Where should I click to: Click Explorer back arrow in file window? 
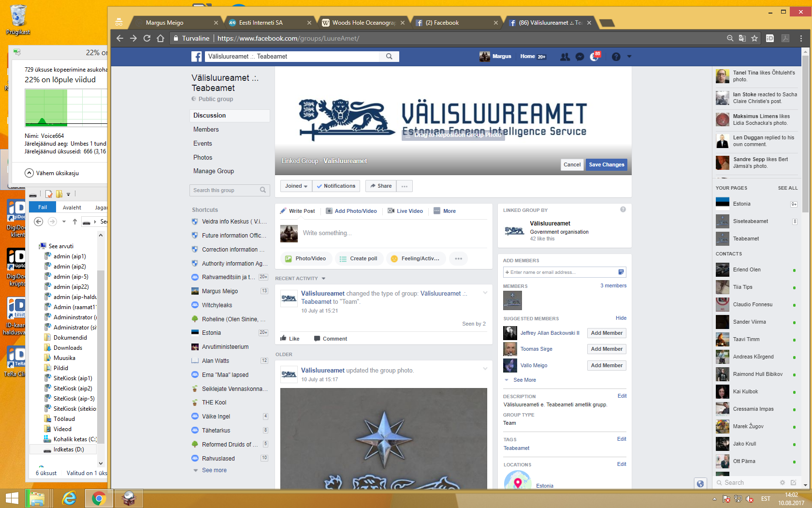click(x=39, y=222)
